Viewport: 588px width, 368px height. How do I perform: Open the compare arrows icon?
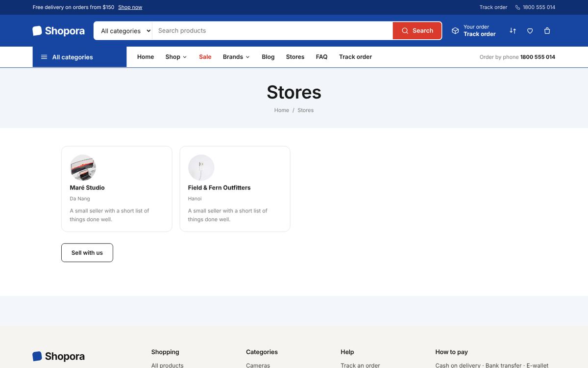click(513, 30)
